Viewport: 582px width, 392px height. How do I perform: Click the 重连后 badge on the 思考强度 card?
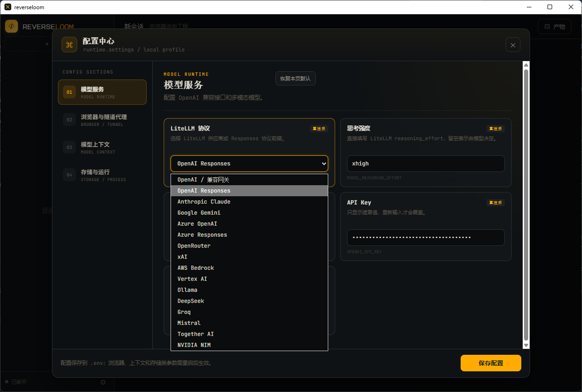496,129
